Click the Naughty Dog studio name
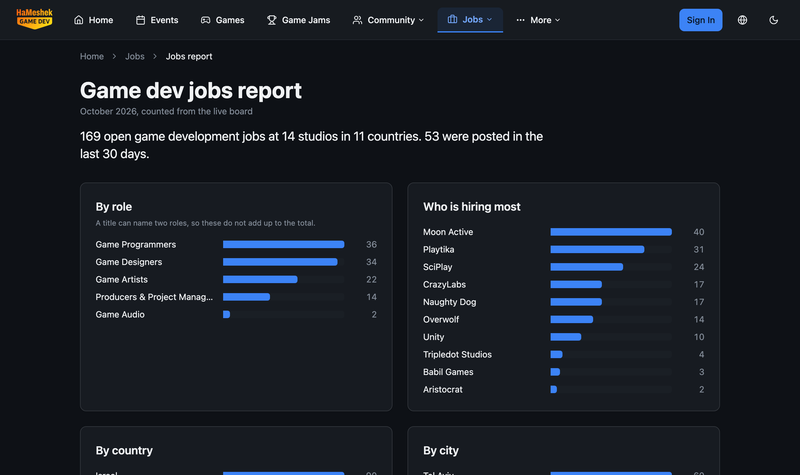The height and width of the screenshot is (475, 800). 449,302
